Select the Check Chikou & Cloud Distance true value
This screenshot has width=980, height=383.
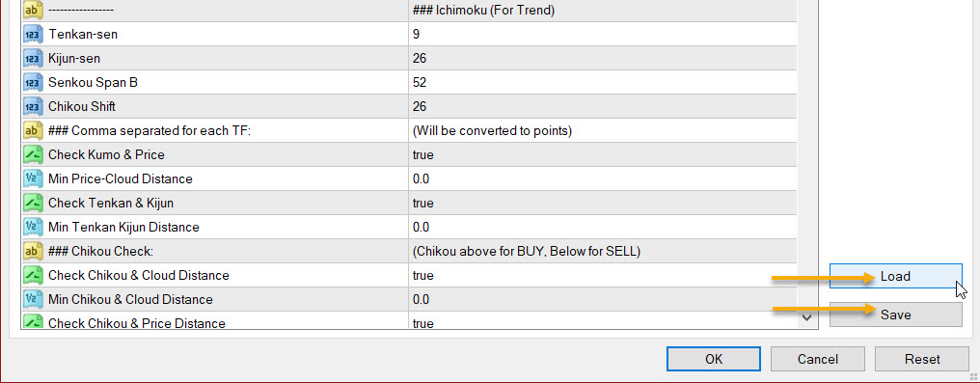tap(603, 276)
